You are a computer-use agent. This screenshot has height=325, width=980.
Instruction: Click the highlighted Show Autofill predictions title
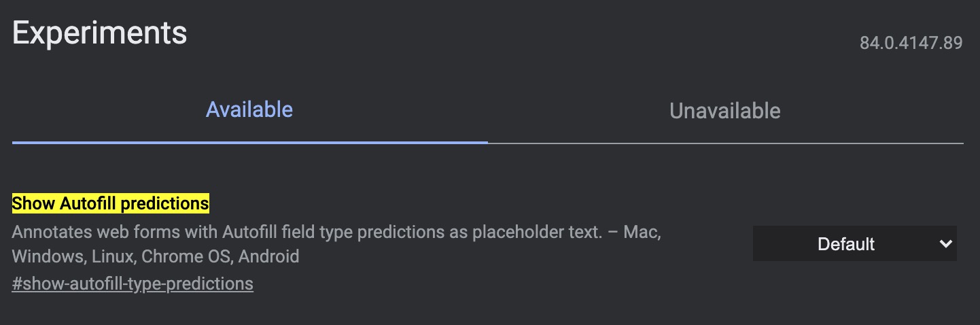pyautogui.click(x=111, y=203)
